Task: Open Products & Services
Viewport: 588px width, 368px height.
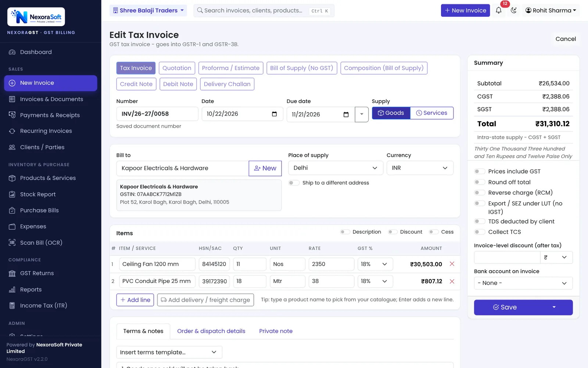Action: [51, 178]
